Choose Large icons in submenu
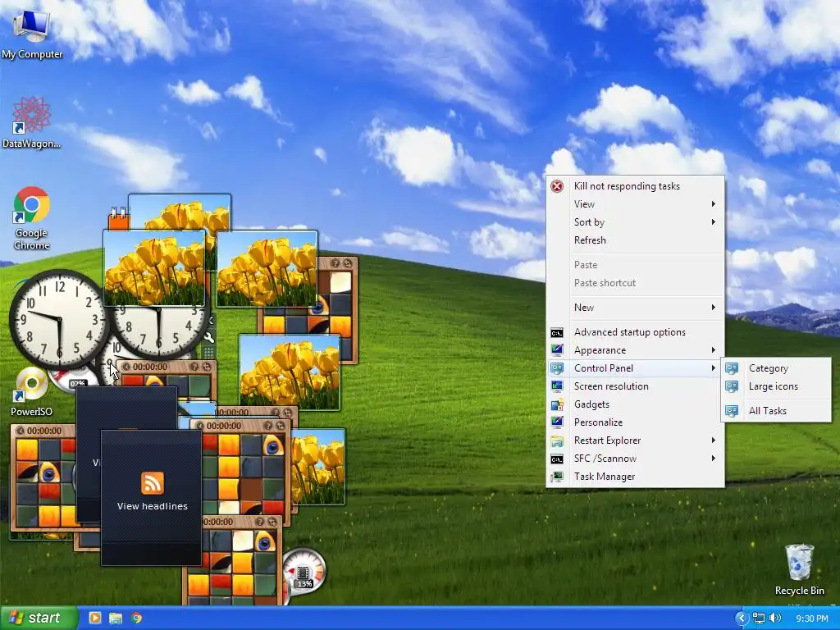Viewport: 840px width, 630px height. click(x=776, y=386)
